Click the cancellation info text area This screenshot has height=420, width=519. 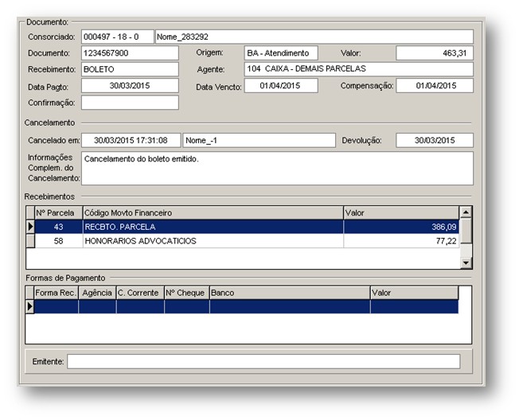point(277,169)
